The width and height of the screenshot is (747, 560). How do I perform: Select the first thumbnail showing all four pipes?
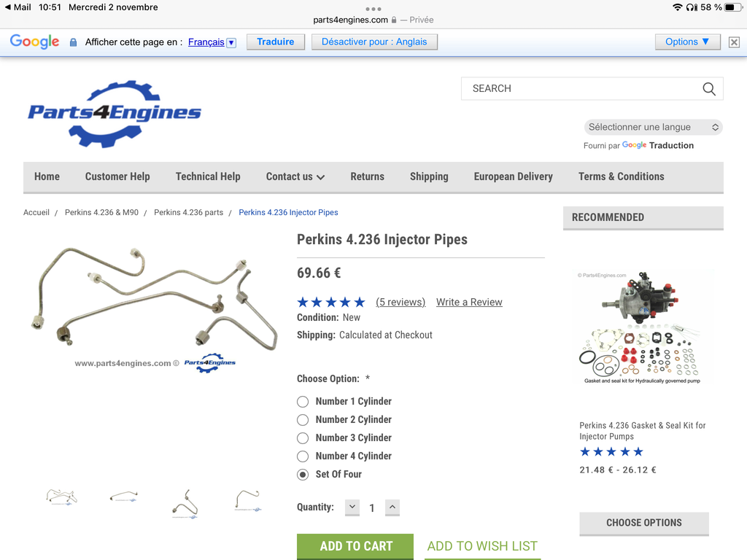pyautogui.click(x=62, y=497)
